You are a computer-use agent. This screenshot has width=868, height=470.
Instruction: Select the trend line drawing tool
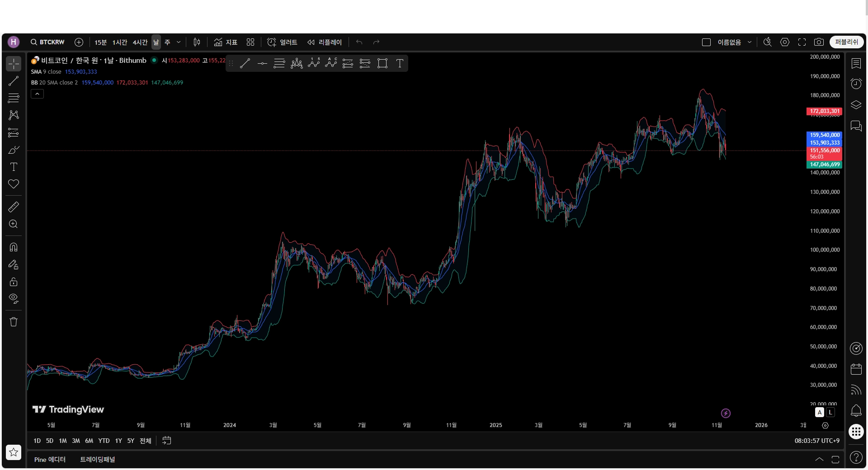(14, 81)
